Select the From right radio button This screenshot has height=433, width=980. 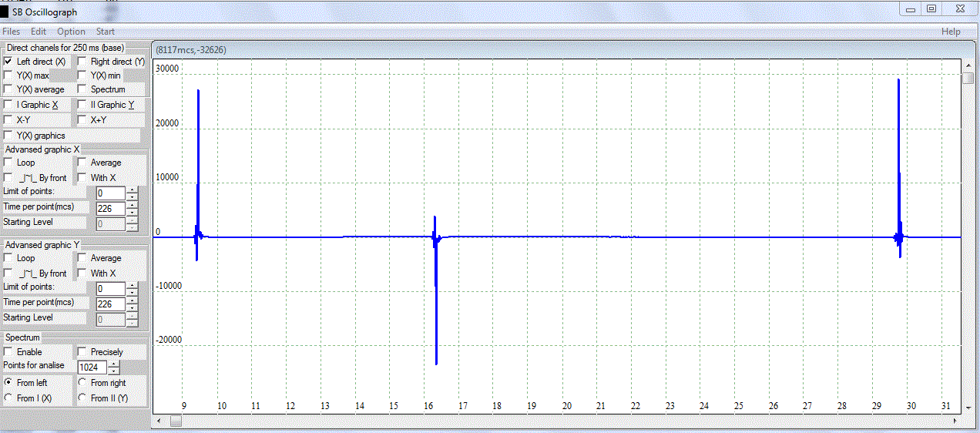(82, 383)
